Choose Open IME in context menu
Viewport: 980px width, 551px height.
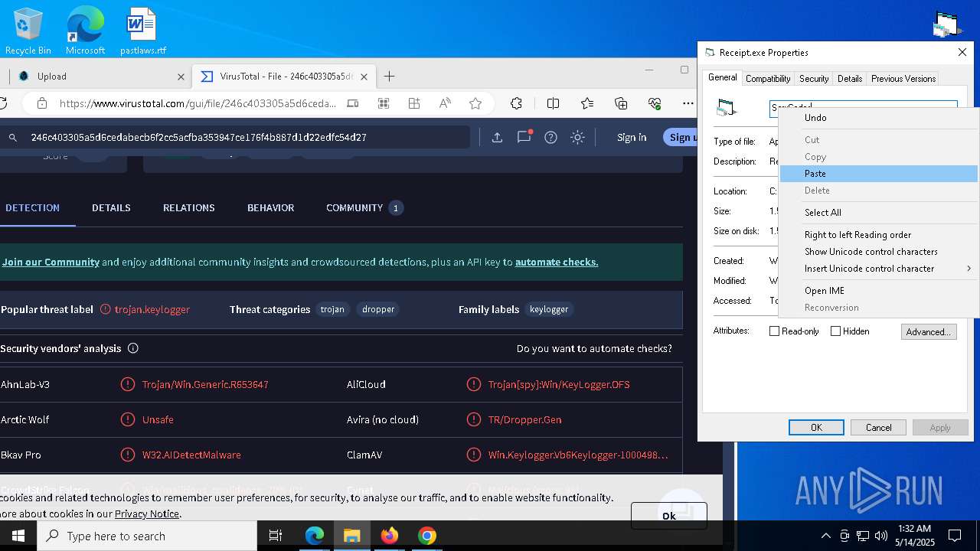coord(879,291)
